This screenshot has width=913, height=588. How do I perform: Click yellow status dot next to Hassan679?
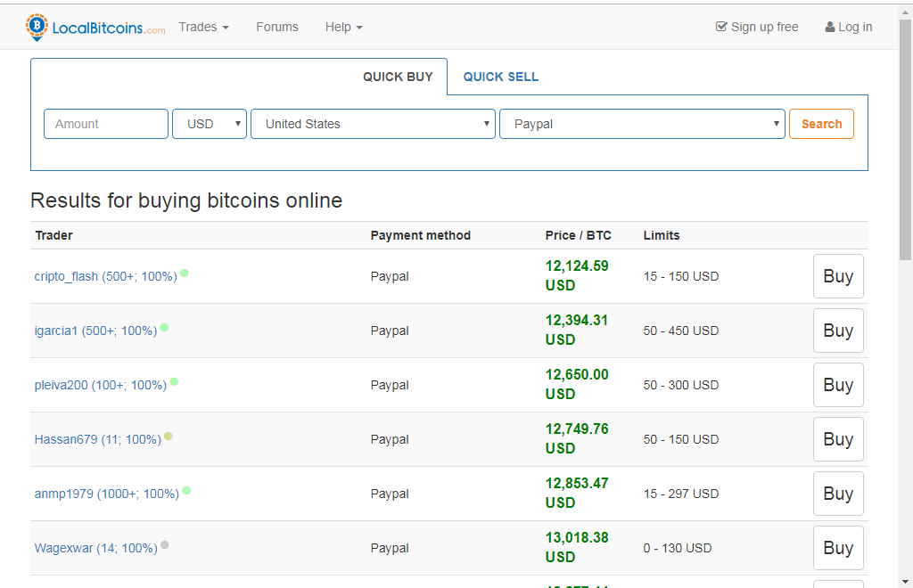pyautogui.click(x=169, y=437)
